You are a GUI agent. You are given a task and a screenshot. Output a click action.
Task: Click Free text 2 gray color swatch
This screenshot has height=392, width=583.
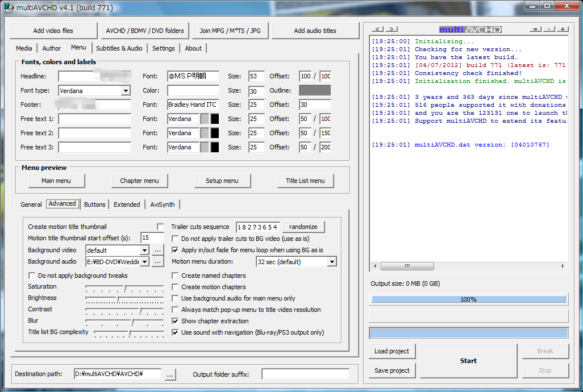click(205, 133)
